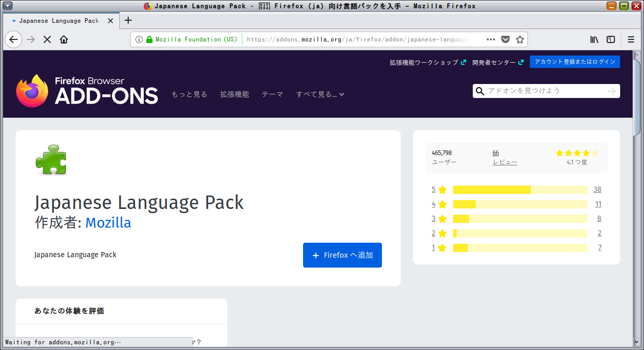Click the star beside the 1 rating
The width and height of the screenshot is (644, 350).
(442, 248)
